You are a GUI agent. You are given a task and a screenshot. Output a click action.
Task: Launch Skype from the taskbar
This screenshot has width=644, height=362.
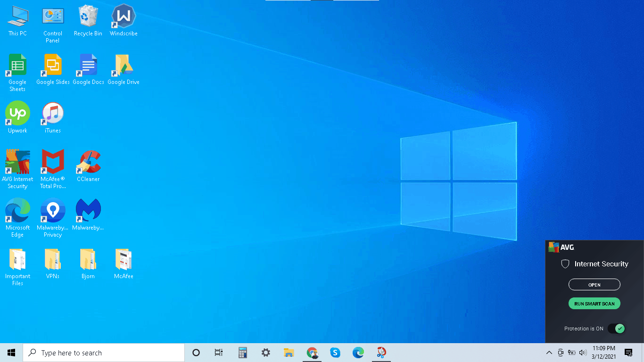click(x=335, y=352)
